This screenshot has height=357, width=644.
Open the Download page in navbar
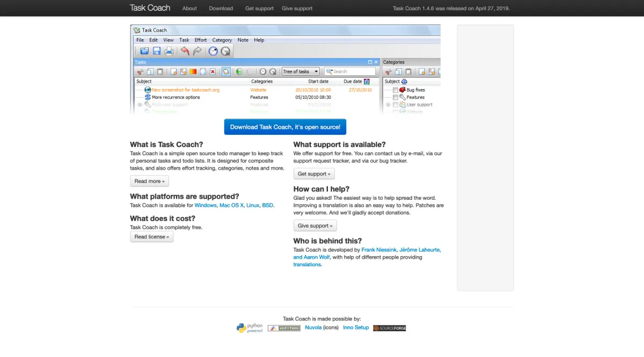221,8
